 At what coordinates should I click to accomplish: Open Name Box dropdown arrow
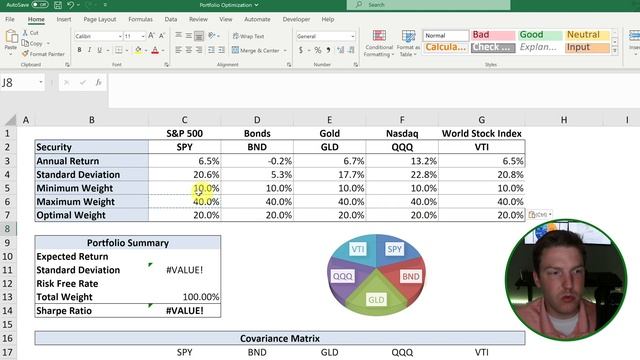(41, 82)
